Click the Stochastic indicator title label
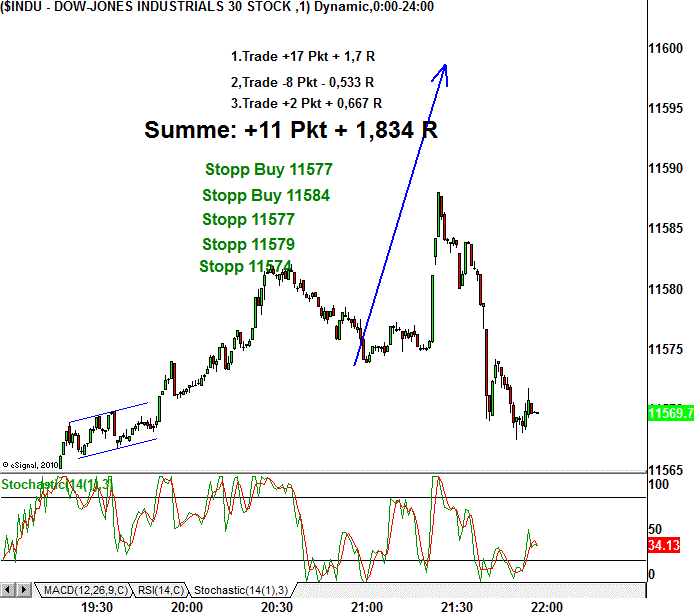696x616 pixels. click(56, 484)
